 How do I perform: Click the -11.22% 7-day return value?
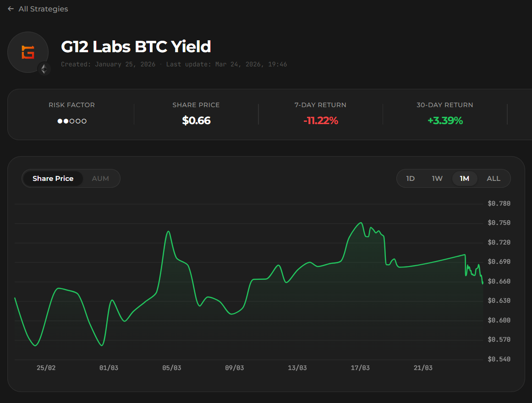[321, 121]
